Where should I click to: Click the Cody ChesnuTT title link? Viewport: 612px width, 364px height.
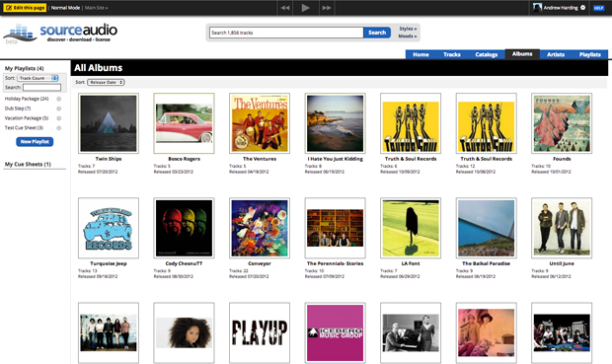pyautogui.click(x=184, y=263)
